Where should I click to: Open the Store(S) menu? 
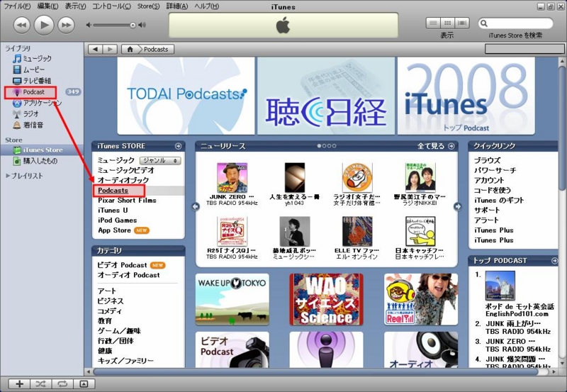click(x=148, y=6)
